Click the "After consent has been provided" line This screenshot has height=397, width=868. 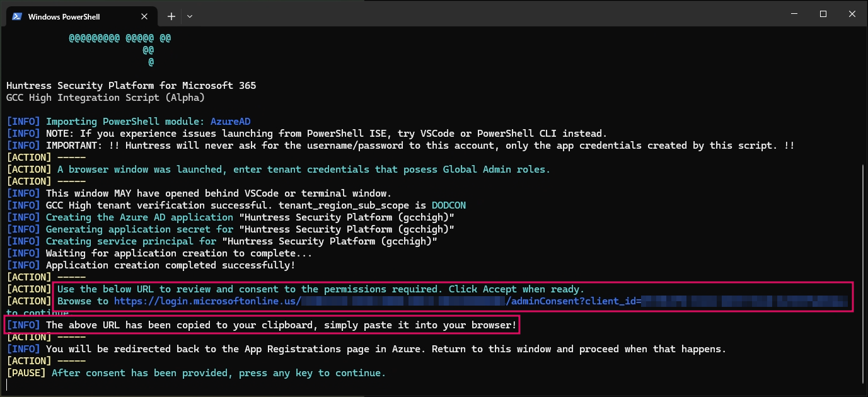[196, 373]
